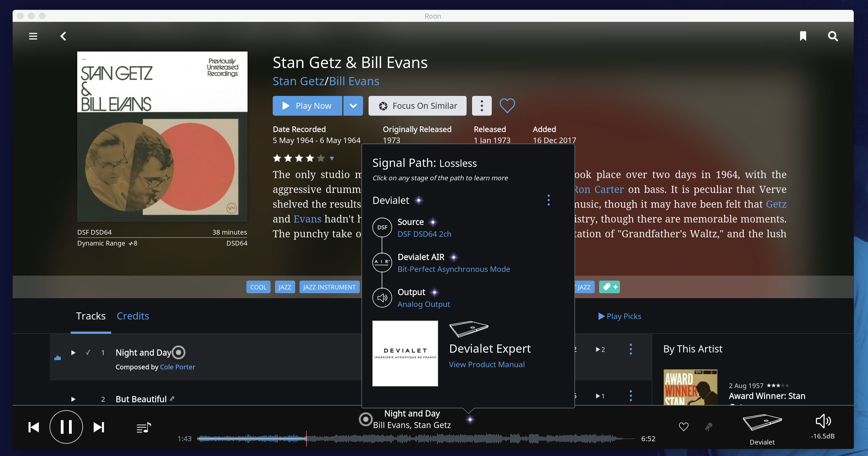Open the volume speaker control
This screenshot has height=456, width=868.
pos(823,421)
